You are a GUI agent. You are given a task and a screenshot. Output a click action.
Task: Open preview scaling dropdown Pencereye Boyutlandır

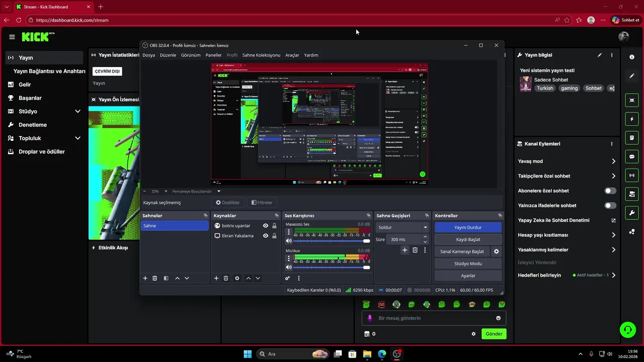(196, 191)
